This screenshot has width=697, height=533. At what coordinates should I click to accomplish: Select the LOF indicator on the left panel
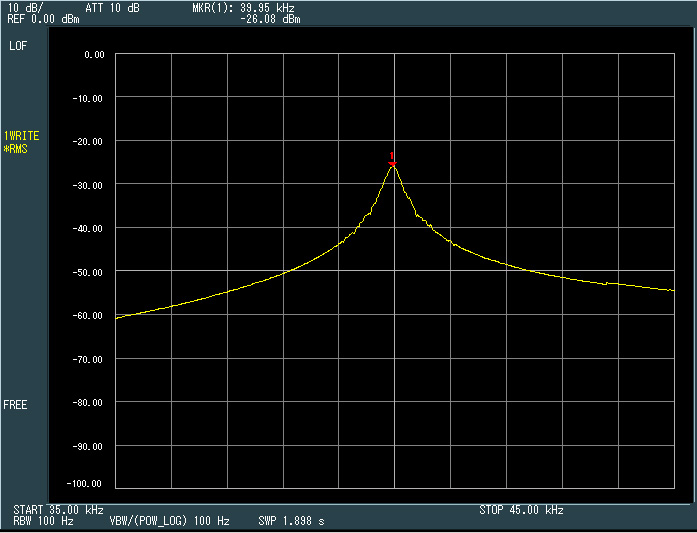coord(18,46)
